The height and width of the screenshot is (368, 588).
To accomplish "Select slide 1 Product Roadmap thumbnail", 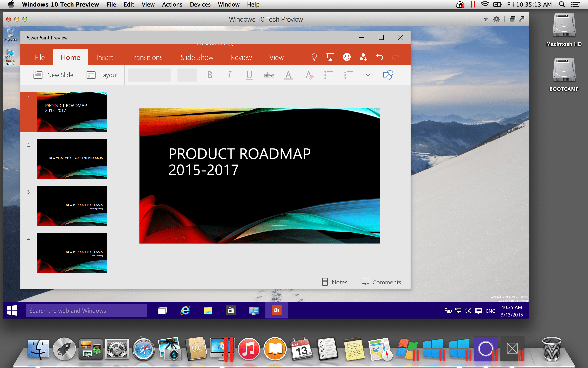I will (72, 112).
